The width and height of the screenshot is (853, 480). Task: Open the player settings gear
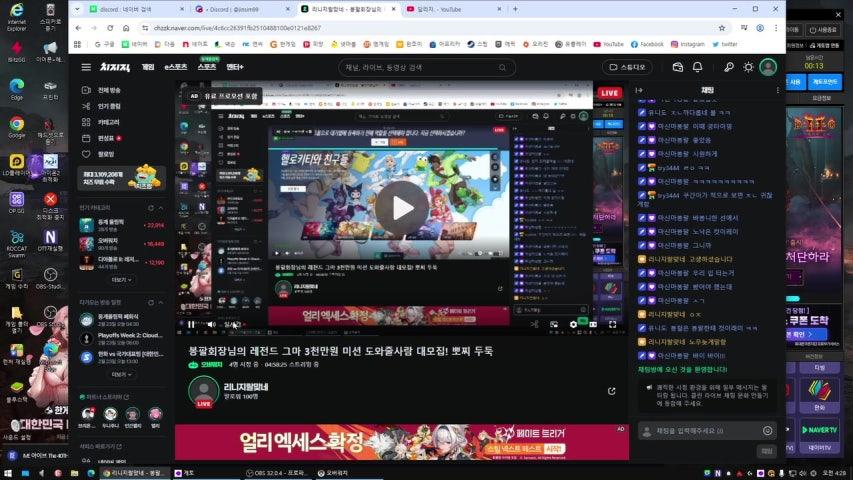[573, 324]
